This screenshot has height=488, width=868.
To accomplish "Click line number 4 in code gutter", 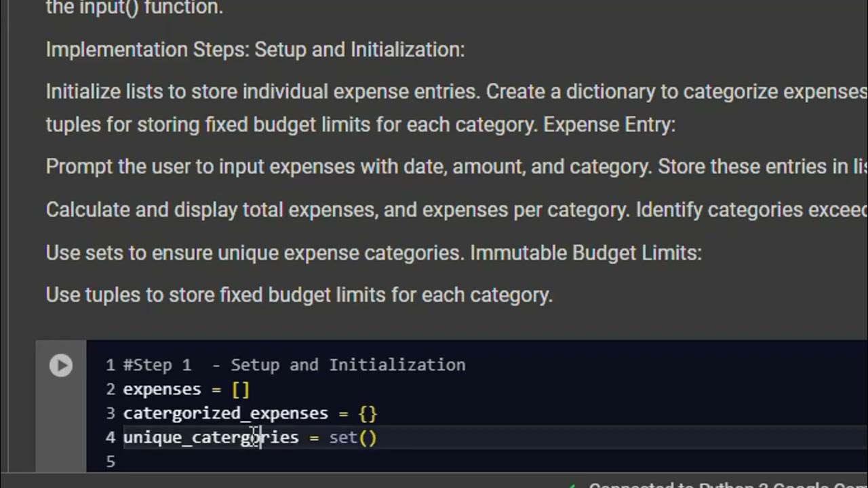I will (110, 437).
